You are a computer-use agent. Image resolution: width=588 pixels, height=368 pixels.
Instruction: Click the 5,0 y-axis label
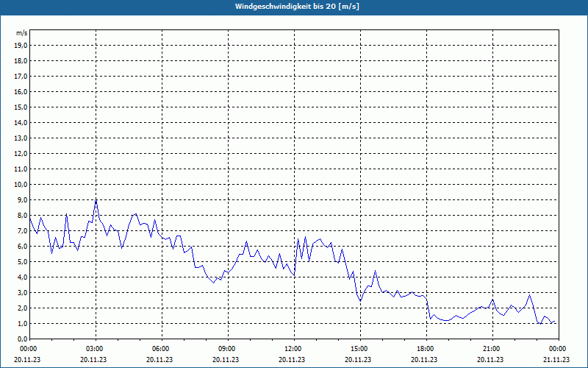point(22,262)
